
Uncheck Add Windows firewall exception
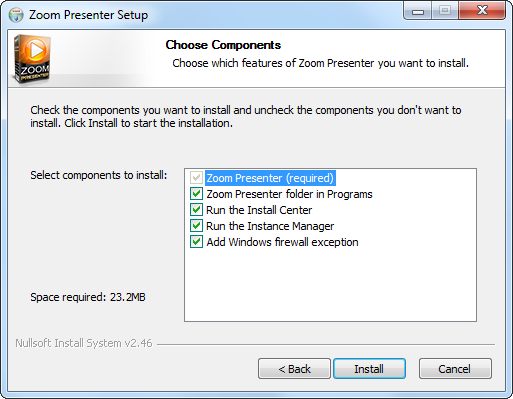point(196,242)
